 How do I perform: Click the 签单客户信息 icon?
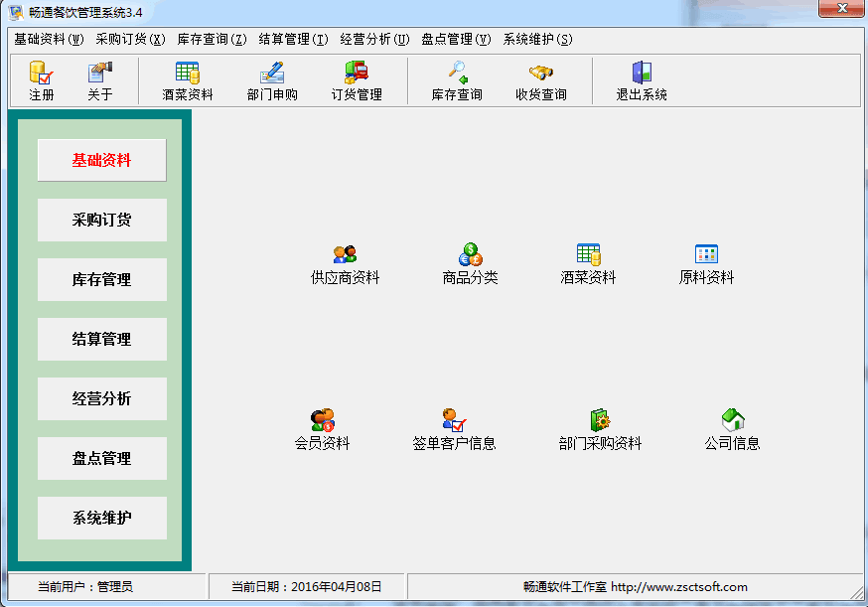click(454, 429)
